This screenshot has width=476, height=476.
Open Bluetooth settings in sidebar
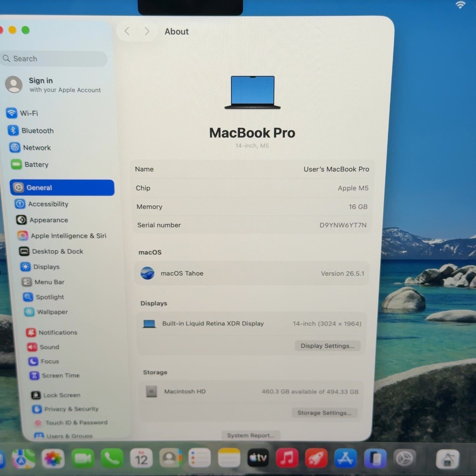pos(31,130)
